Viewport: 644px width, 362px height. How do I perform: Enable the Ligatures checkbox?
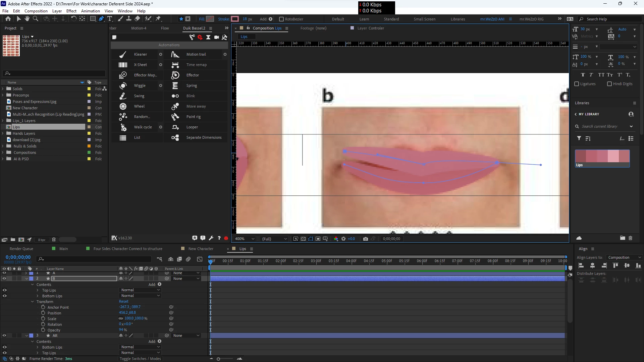pyautogui.click(x=577, y=84)
